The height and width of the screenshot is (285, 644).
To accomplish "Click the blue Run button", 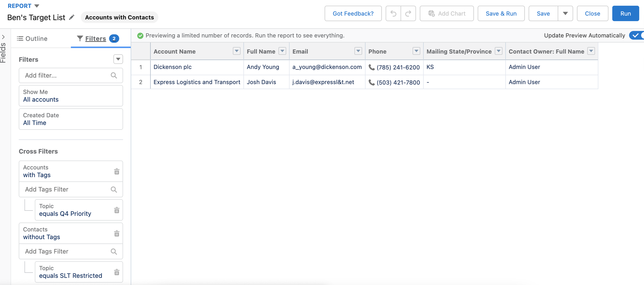I will pyautogui.click(x=625, y=13).
